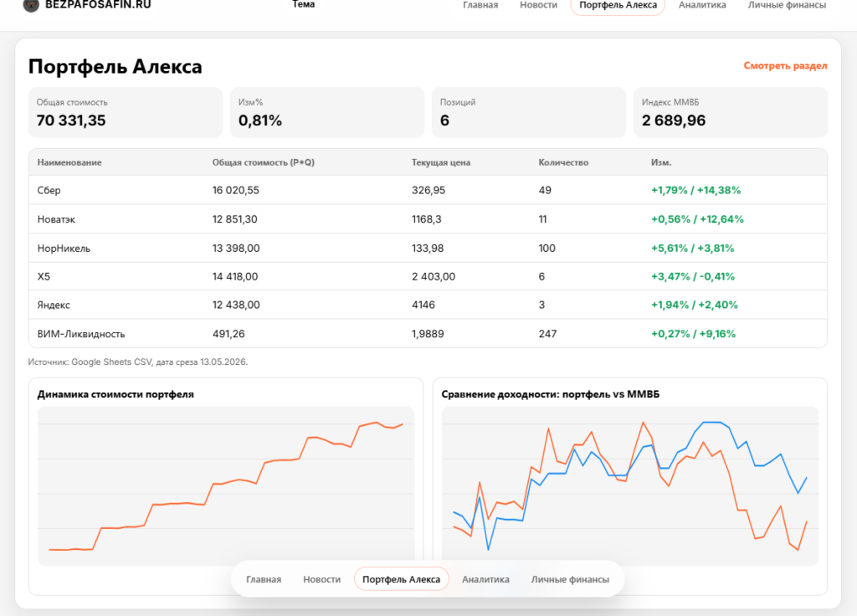Screen dimensions: 857x616
Task: Click total value 12 851,30
Action: (x=234, y=219)
